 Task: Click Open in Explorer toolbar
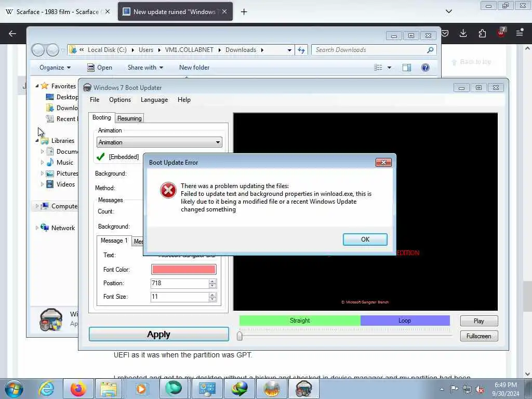tap(100, 68)
